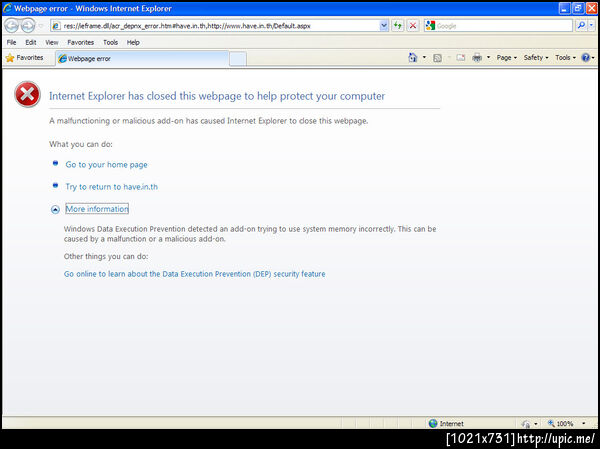Screen dimensions: 600x449
Task: Open the File menu
Action: (11, 42)
